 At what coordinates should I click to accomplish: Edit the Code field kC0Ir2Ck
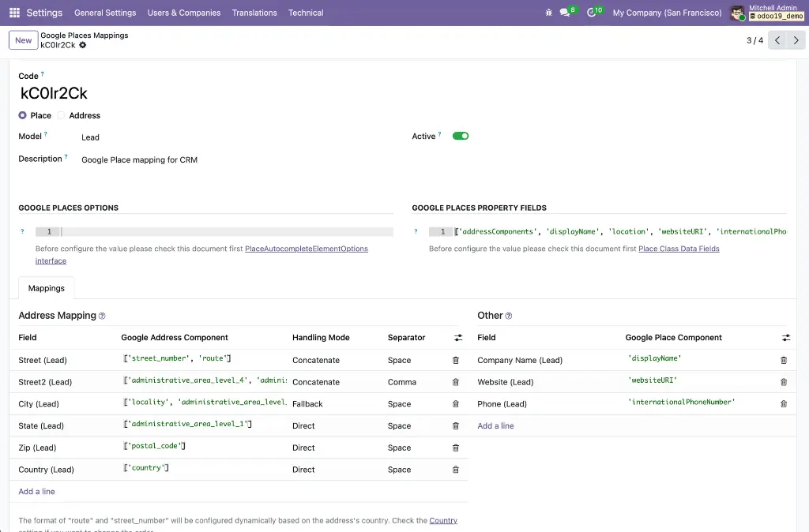[54, 93]
